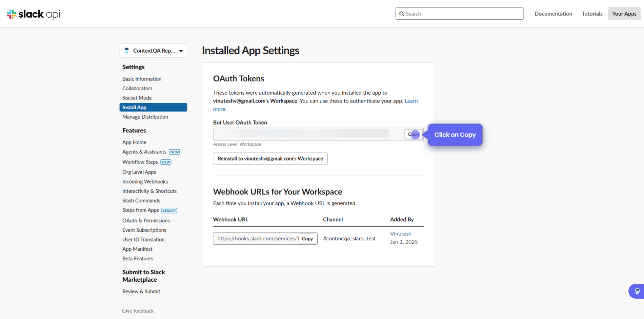
Task: Go to Agents & Assistants feature
Action: tap(144, 152)
